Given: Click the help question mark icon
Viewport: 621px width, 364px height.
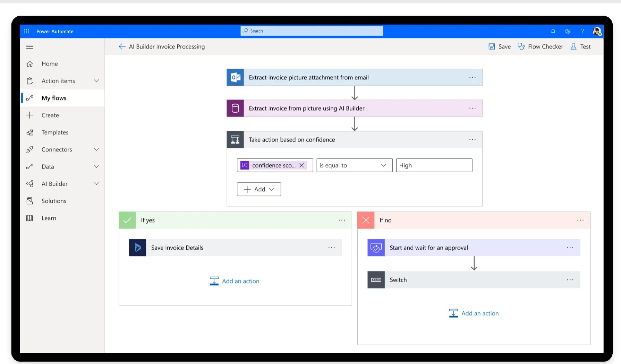Looking at the screenshot, I should pos(582,31).
